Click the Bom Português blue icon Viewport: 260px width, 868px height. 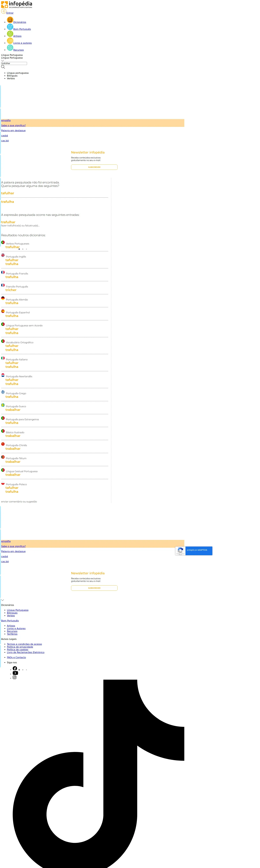click(x=10, y=27)
